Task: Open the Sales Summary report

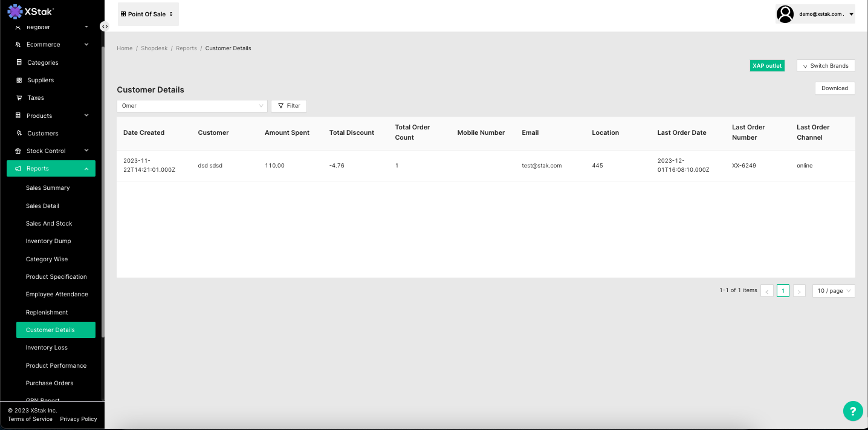Action: click(48, 188)
